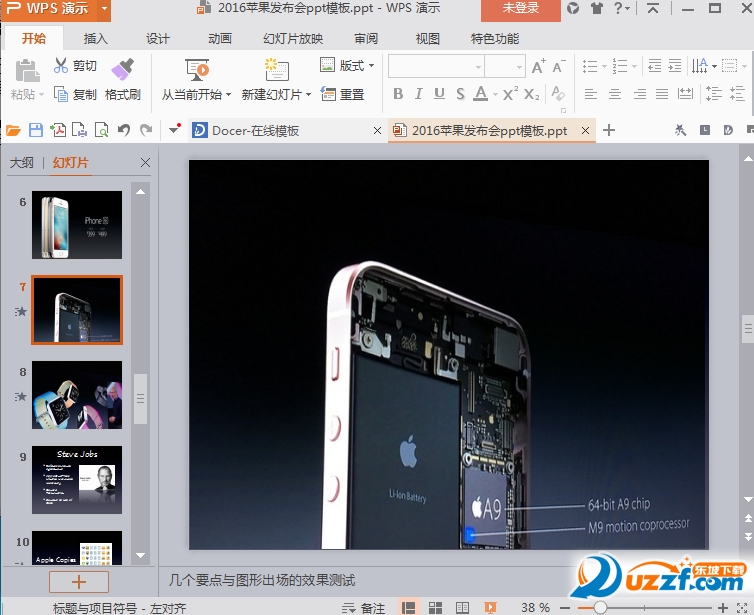This screenshot has height=615, width=754.
Task: Center align the text
Action: click(615, 94)
